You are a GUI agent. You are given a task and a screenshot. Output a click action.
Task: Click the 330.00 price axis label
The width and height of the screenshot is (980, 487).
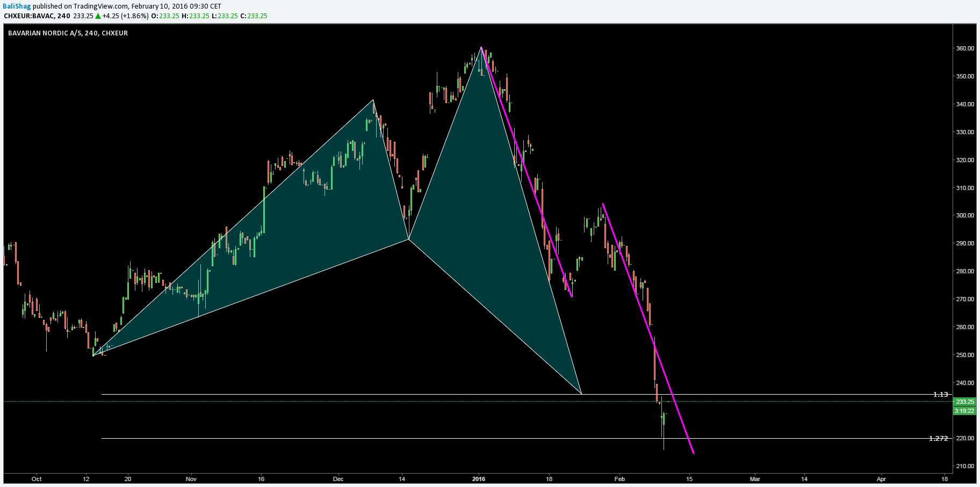(x=965, y=132)
